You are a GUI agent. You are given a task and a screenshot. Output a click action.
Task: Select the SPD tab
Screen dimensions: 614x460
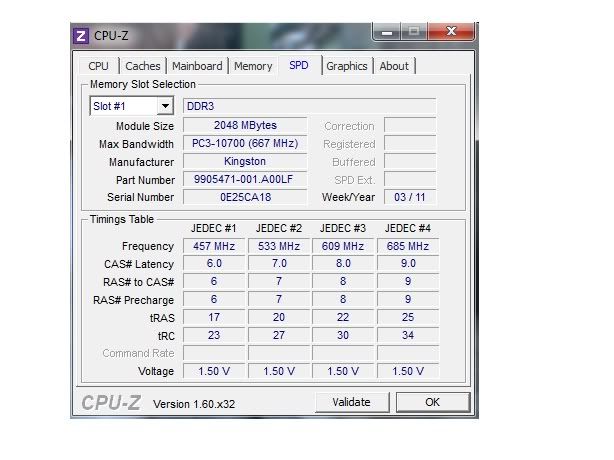(299, 65)
